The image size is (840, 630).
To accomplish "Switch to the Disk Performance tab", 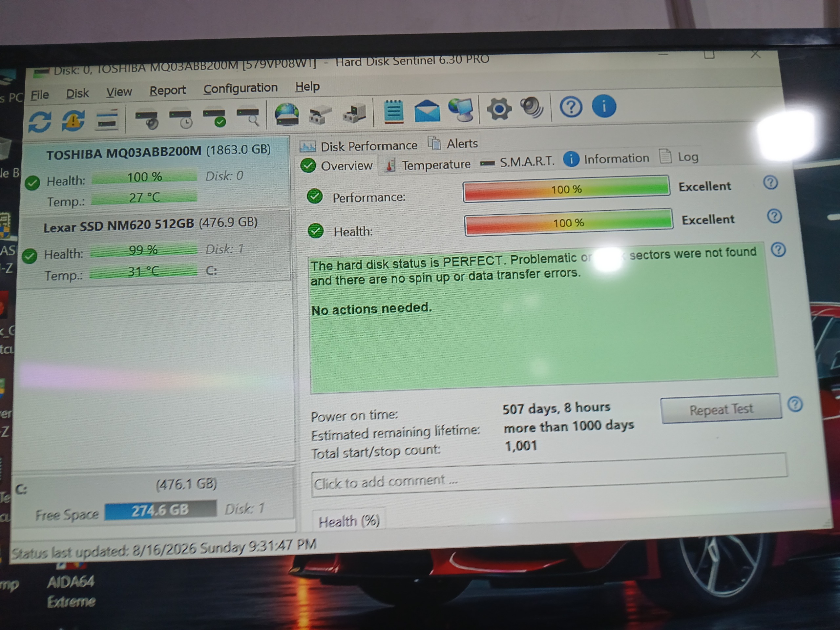I will (359, 146).
